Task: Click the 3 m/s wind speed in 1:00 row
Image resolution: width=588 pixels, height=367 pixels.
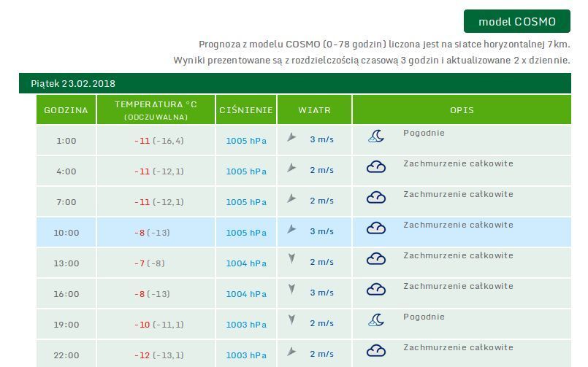Action: pyautogui.click(x=321, y=139)
